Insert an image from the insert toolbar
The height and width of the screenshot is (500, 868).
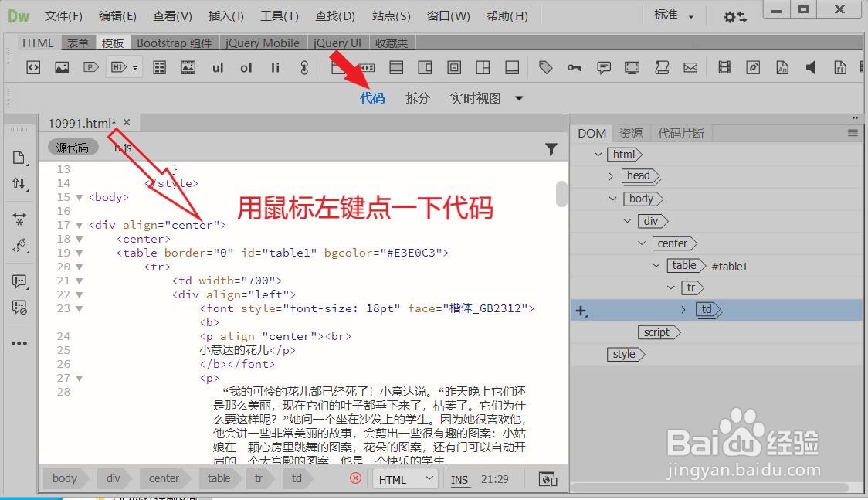(x=62, y=67)
